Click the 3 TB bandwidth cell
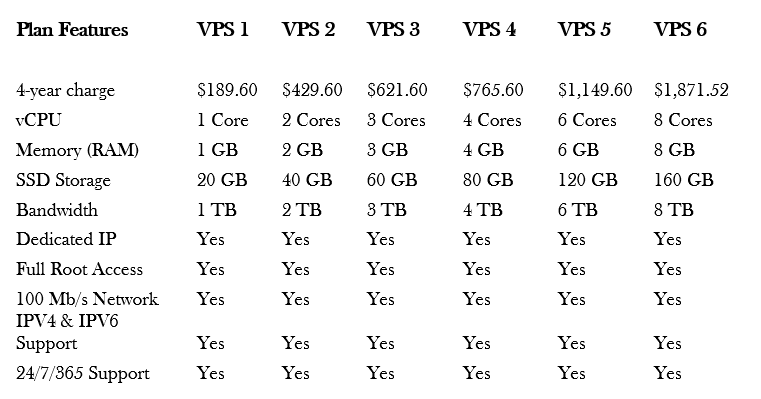This screenshot has width=761, height=399. coord(387,210)
